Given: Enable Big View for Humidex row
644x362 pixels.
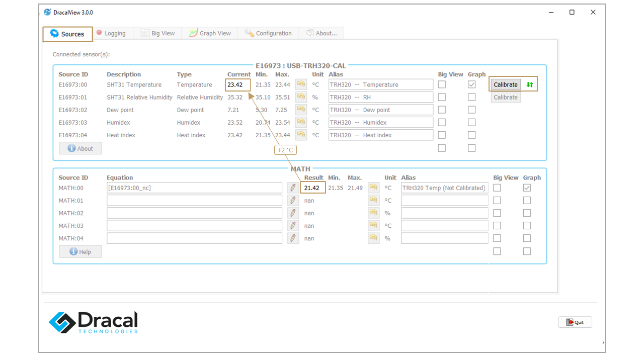Looking at the screenshot, I should [x=442, y=122].
